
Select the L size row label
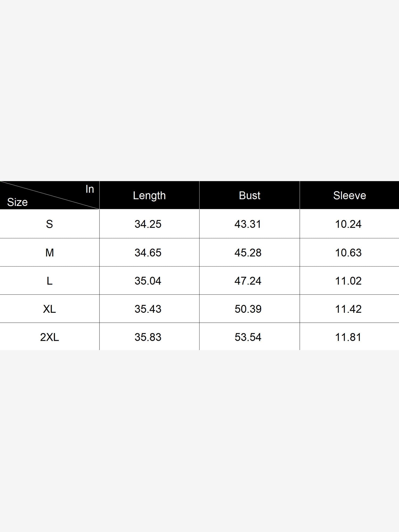[x=49, y=281]
